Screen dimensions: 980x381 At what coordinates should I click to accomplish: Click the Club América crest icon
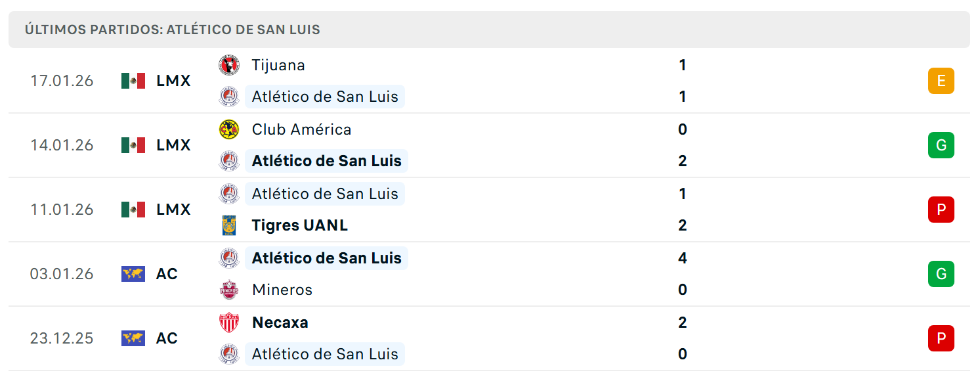229,129
